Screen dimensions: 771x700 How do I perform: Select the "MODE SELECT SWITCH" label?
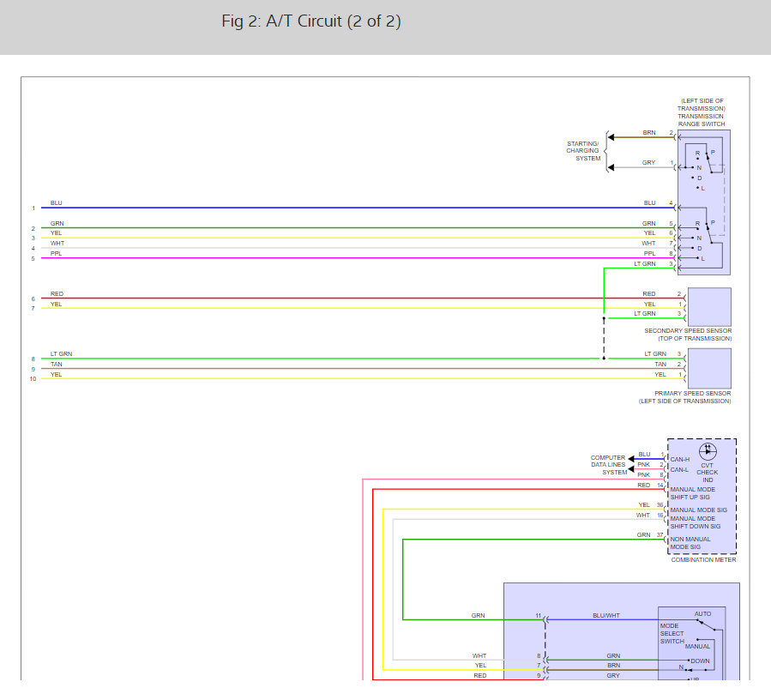coord(672,634)
